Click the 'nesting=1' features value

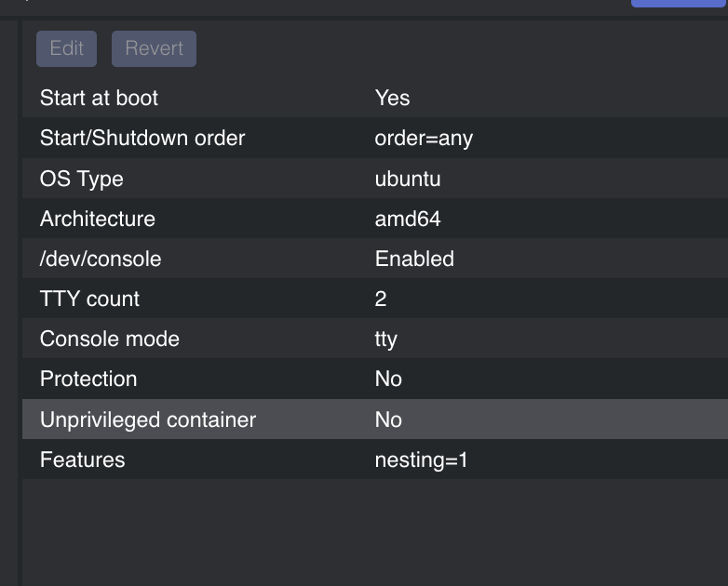pyautogui.click(x=421, y=459)
